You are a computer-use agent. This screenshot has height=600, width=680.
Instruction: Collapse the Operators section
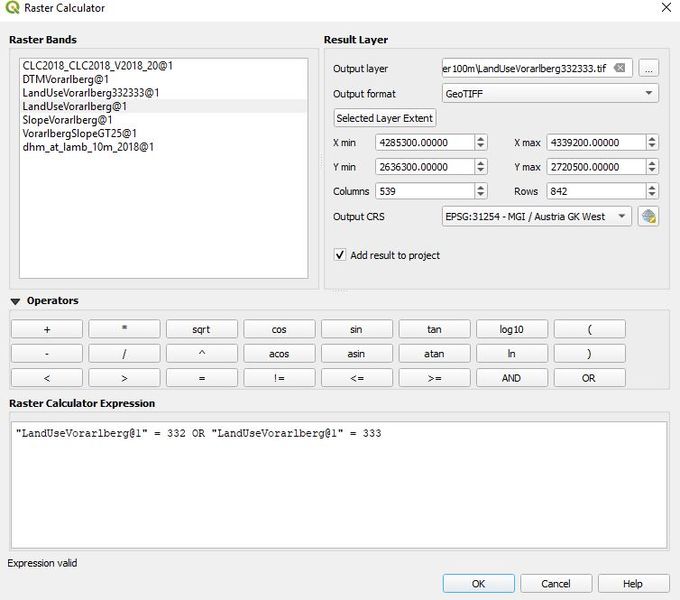coord(15,301)
